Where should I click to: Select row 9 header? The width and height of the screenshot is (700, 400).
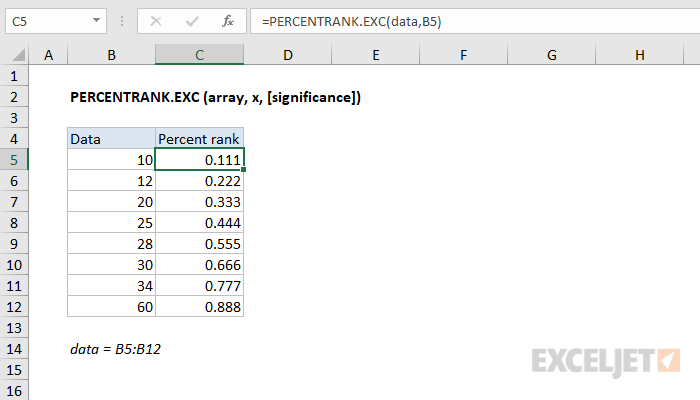pos(14,244)
